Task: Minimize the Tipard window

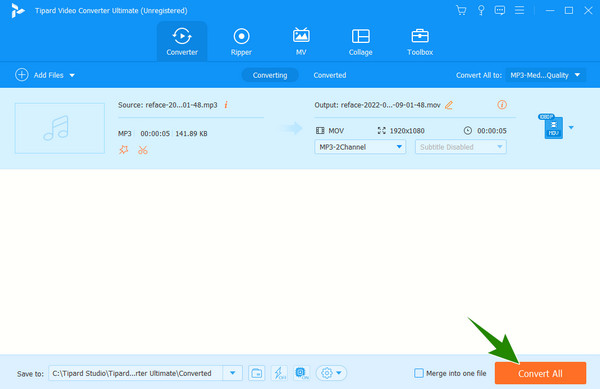Action: [x=550, y=11]
